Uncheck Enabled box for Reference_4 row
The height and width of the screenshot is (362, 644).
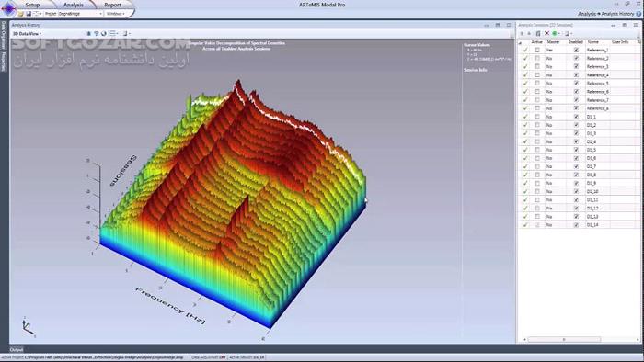576,75
